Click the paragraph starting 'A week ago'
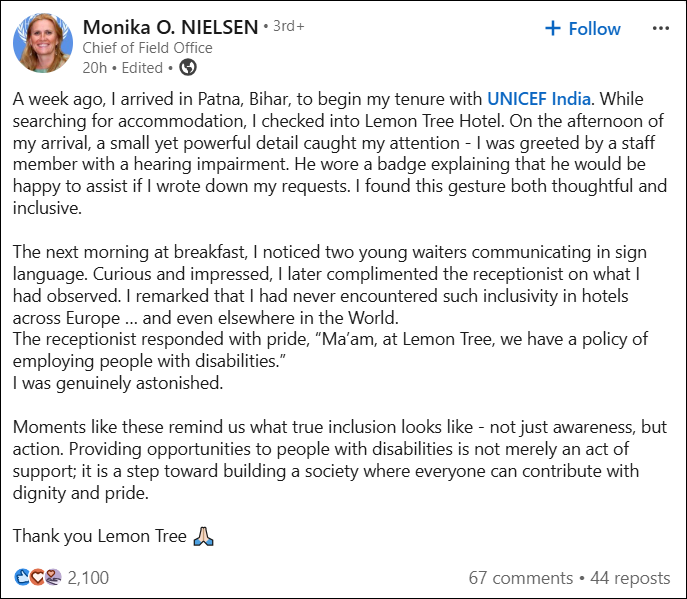Screen dimensions: 687x599 tap(340, 153)
